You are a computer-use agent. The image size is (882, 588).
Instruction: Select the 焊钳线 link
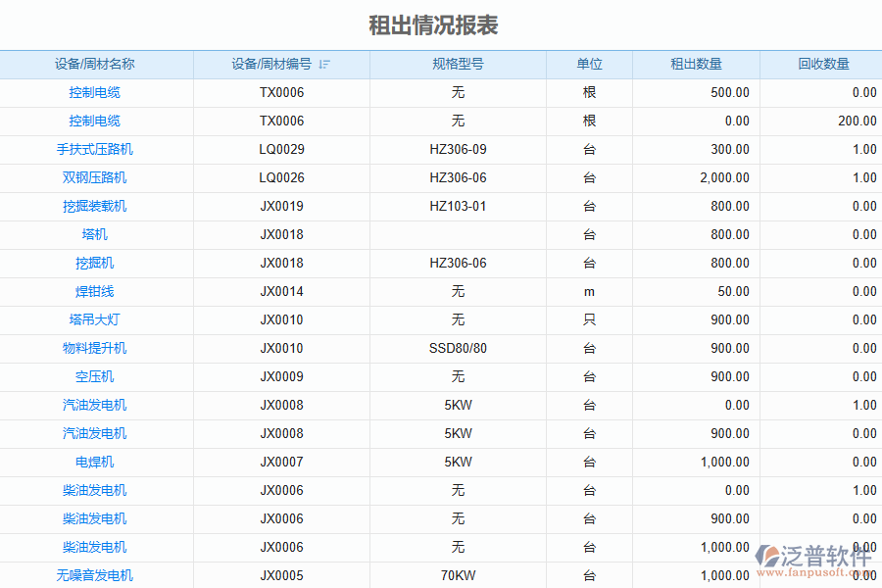[95, 292]
